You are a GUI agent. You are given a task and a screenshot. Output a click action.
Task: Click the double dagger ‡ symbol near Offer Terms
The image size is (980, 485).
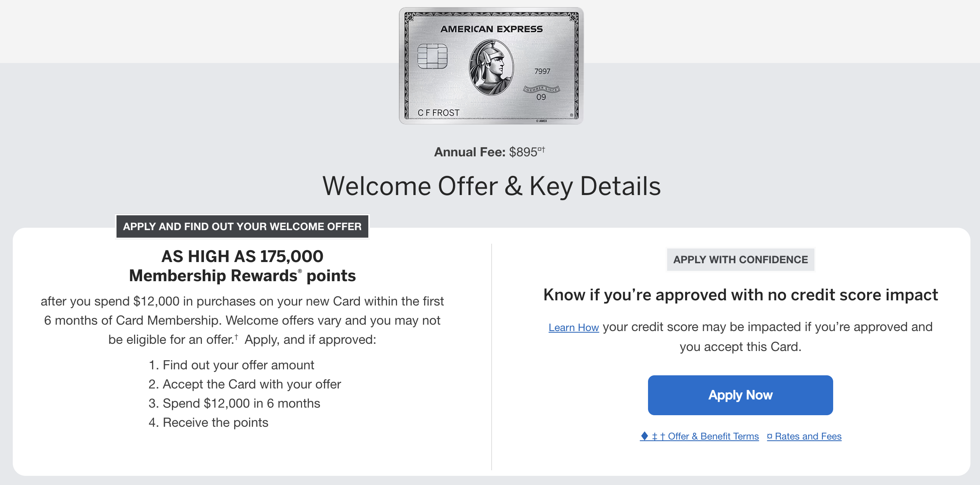click(x=655, y=436)
